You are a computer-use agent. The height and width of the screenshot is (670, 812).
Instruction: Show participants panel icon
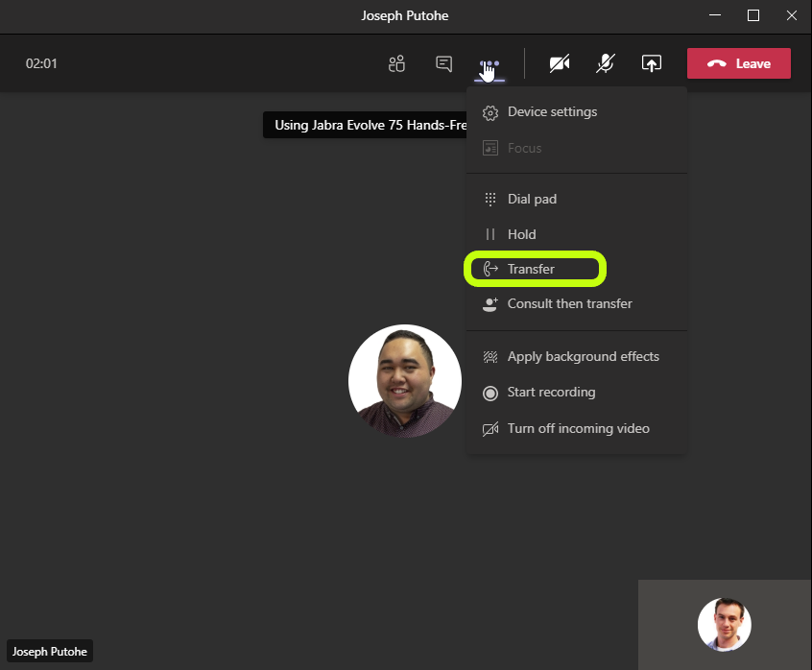tap(396, 63)
